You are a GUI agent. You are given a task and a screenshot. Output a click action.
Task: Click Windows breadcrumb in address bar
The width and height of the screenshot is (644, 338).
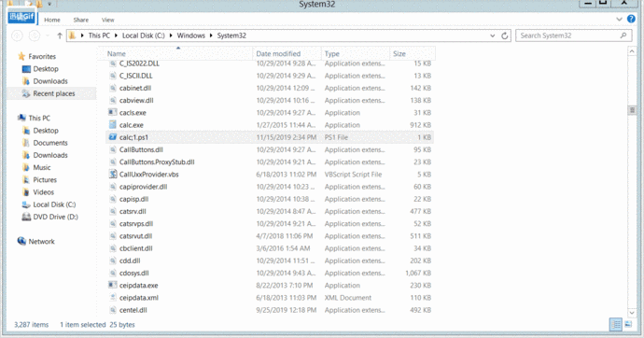(x=191, y=35)
